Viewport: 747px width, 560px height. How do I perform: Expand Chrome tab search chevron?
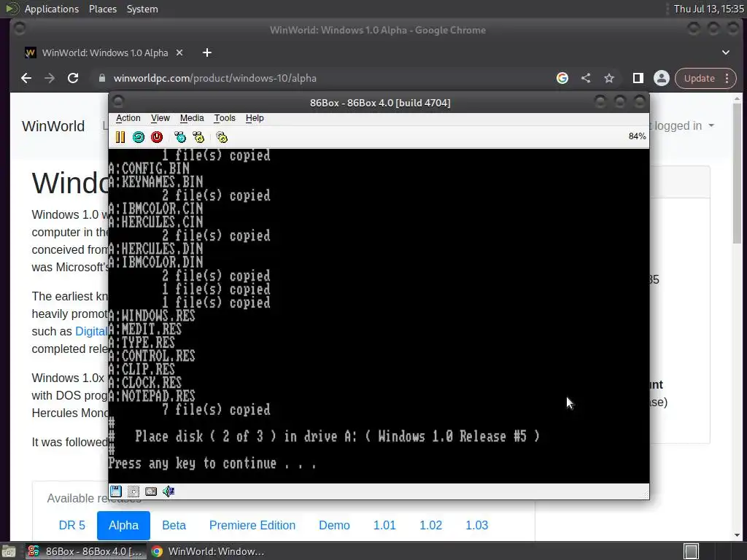[726, 52]
